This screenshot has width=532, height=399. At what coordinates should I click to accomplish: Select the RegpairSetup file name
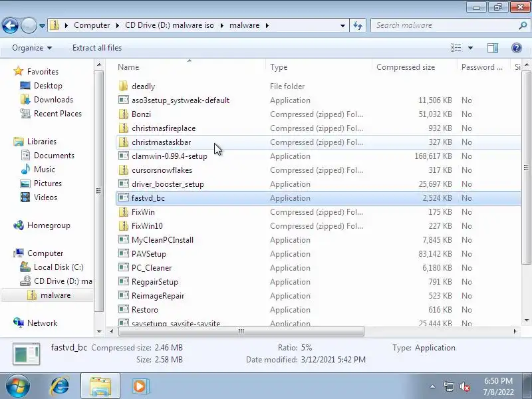pyautogui.click(x=155, y=282)
